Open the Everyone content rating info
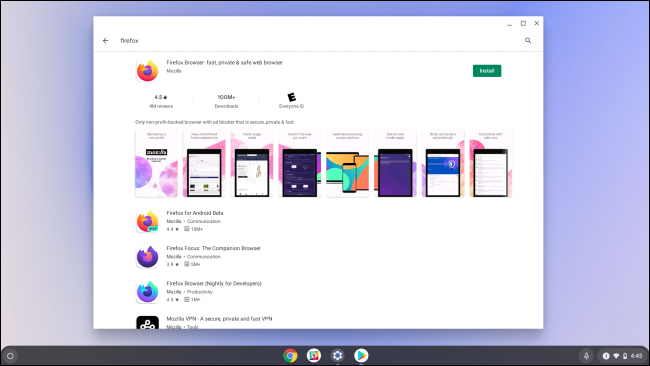Viewport: 650px width, 366px height. [x=291, y=101]
